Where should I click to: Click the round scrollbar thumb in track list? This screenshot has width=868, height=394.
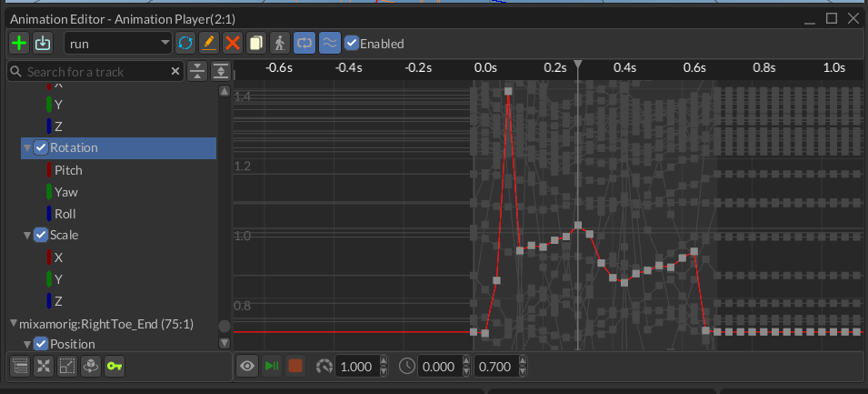point(224,326)
